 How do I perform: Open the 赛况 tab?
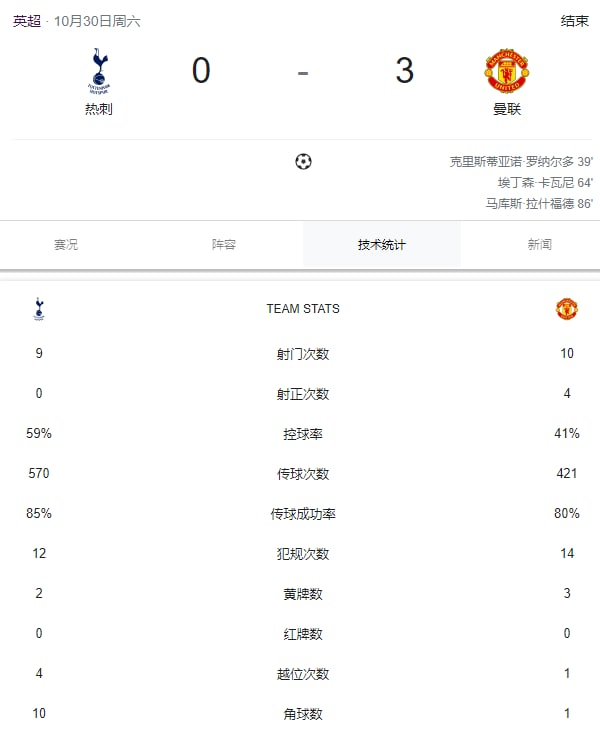[x=66, y=245]
